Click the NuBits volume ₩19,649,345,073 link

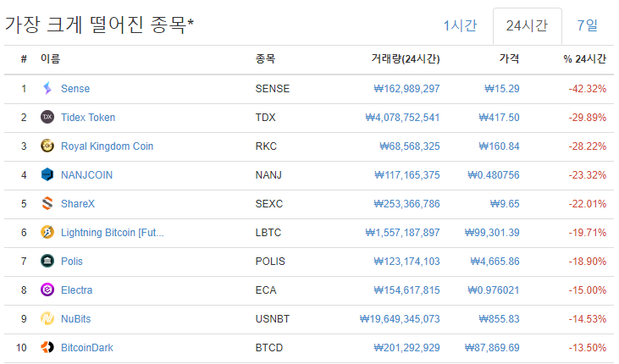pos(400,318)
